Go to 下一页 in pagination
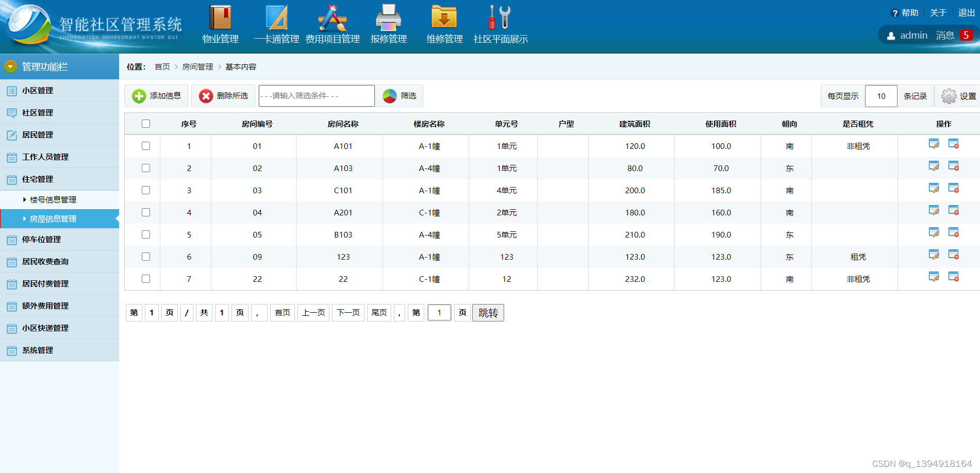The height and width of the screenshot is (473, 980). coord(348,313)
